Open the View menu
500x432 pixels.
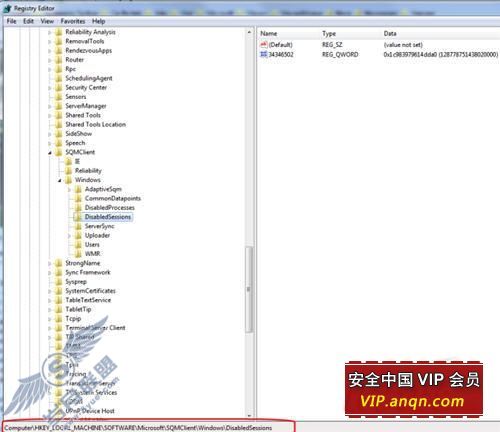pos(47,21)
